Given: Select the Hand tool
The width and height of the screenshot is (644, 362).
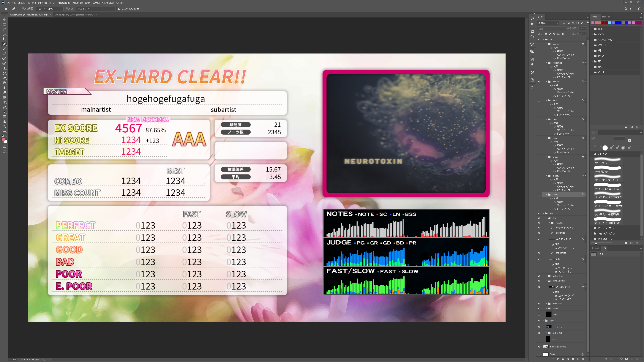Looking at the screenshot, I should pos(4,122).
